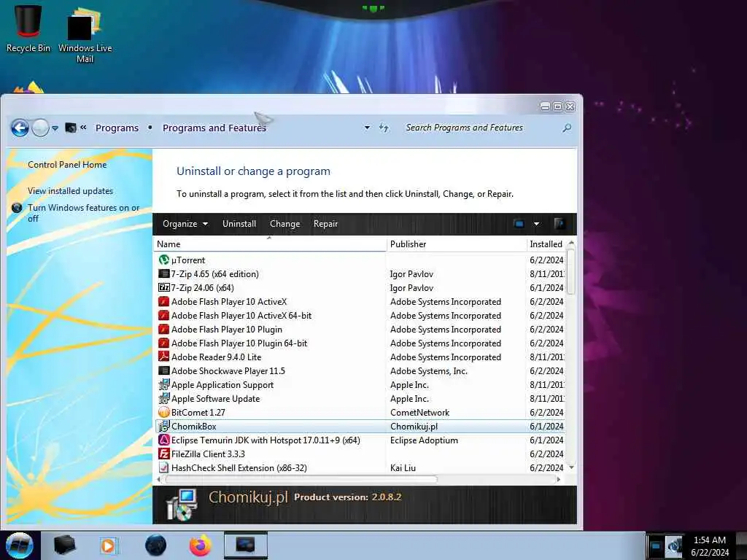This screenshot has width=747, height=560.
Task: Open View installed updates link
Action: [71, 191]
